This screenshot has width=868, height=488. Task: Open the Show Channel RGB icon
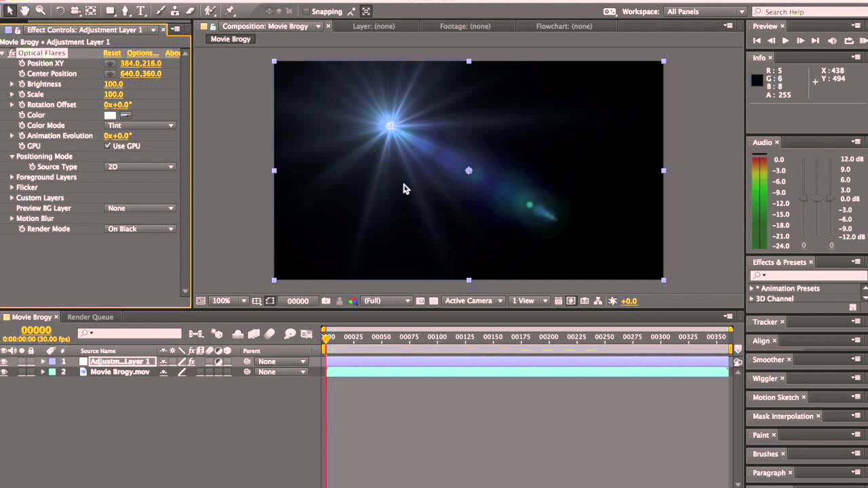click(x=353, y=301)
